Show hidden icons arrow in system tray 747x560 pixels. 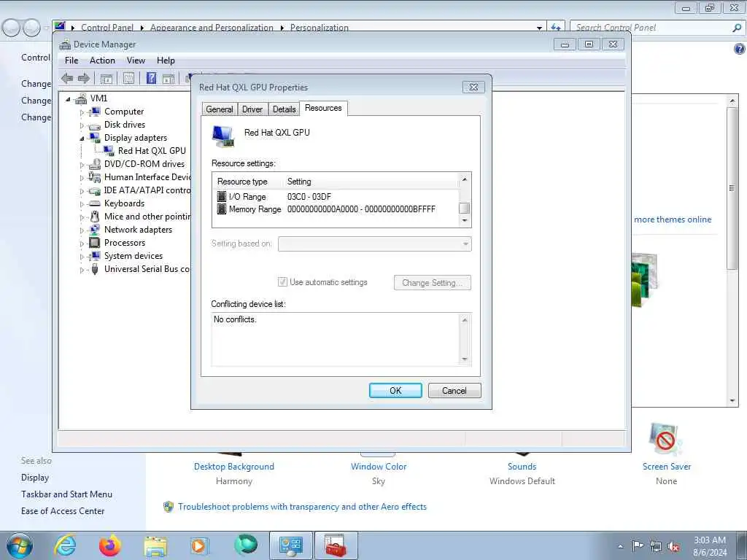point(620,547)
